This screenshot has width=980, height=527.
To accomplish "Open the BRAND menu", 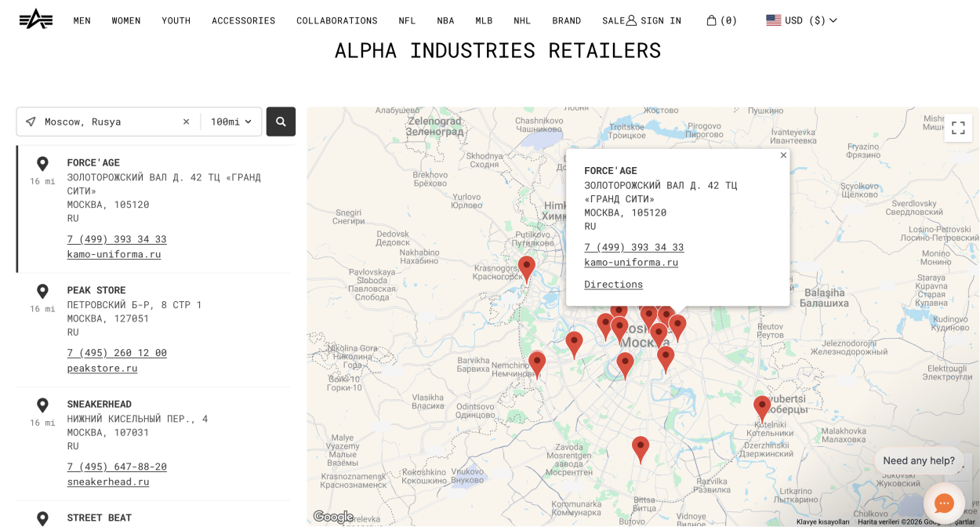I will click(567, 20).
